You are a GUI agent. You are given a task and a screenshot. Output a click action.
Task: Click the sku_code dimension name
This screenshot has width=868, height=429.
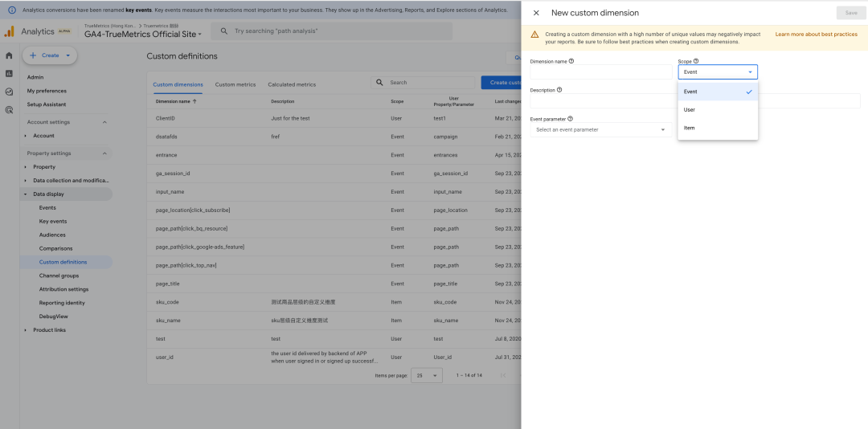point(167,302)
